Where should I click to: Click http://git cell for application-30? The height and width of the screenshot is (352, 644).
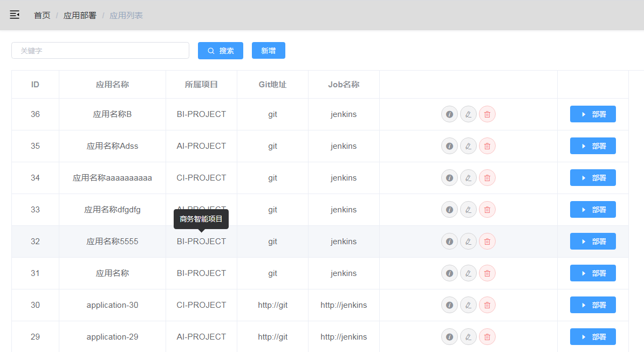point(273,305)
